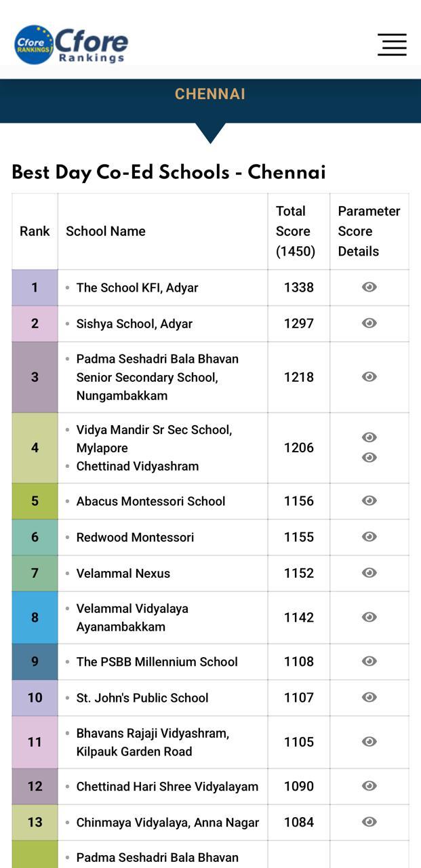Viewport: 421px width, 868px height.
Task: Open the hamburger menu
Action: 392,44
